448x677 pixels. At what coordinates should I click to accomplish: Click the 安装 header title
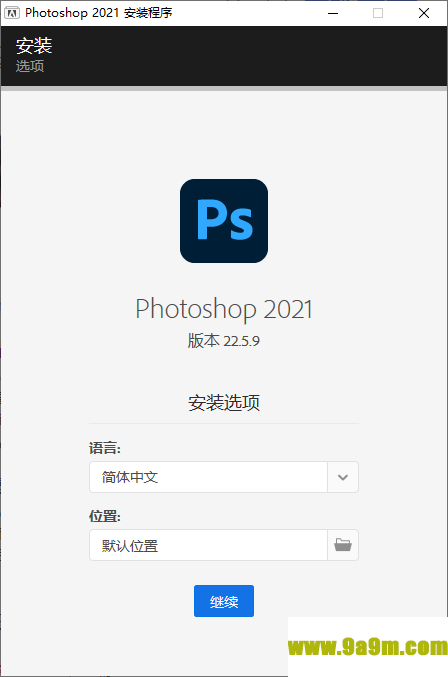coord(34,45)
